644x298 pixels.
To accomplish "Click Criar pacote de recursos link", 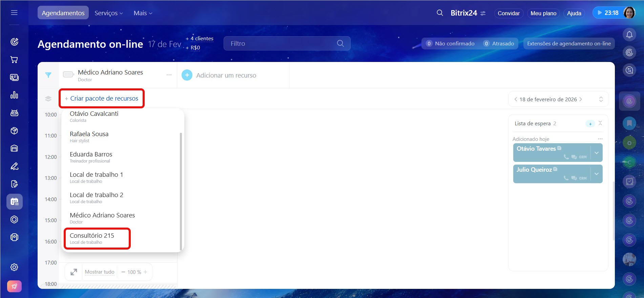I will coord(104,99).
